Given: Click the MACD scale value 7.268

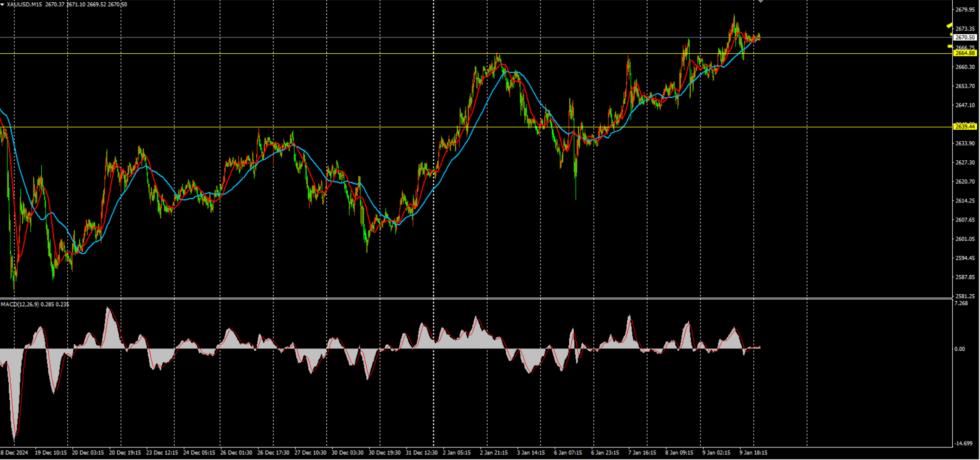Looking at the screenshot, I should [961, 303].
